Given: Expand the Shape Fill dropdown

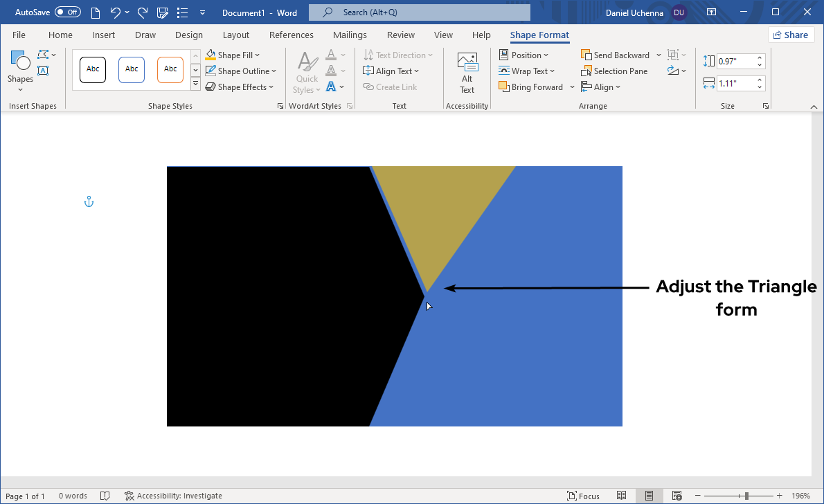Looking at the screenshot, I should (257, 55).
